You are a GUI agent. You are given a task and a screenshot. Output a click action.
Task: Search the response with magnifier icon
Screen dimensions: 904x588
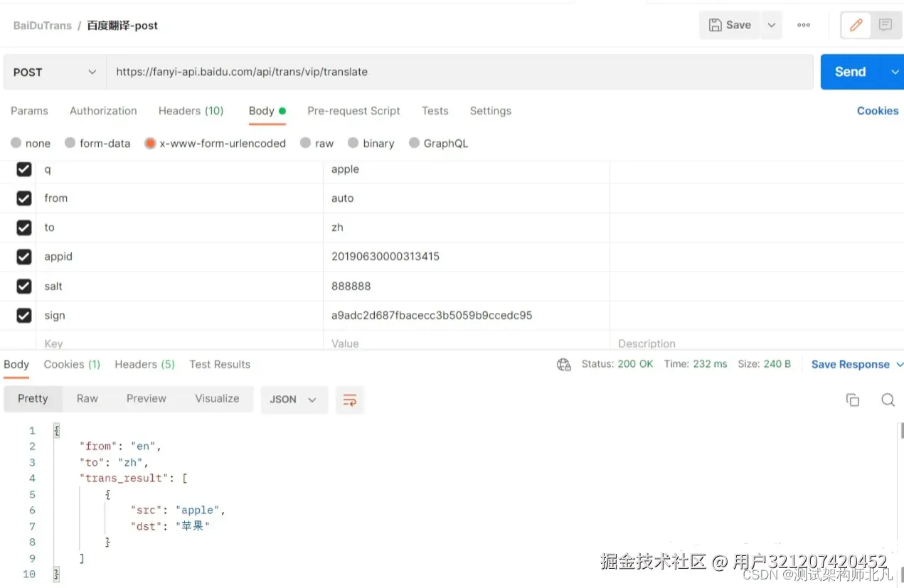pyautogui.click(x=888, y=400)
